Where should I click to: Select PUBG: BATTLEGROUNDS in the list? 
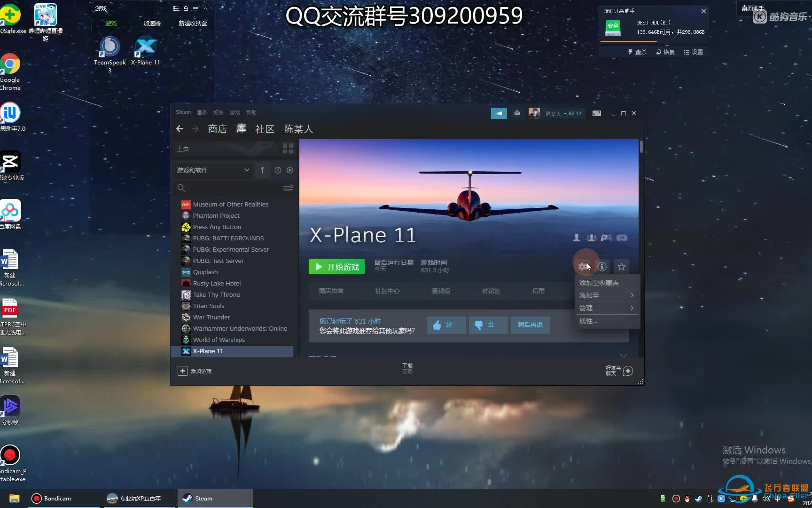pos(228,238)
